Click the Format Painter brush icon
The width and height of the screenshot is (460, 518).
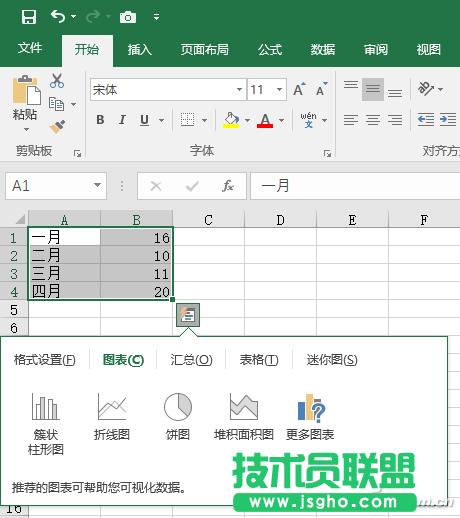(x=57, y=127)
